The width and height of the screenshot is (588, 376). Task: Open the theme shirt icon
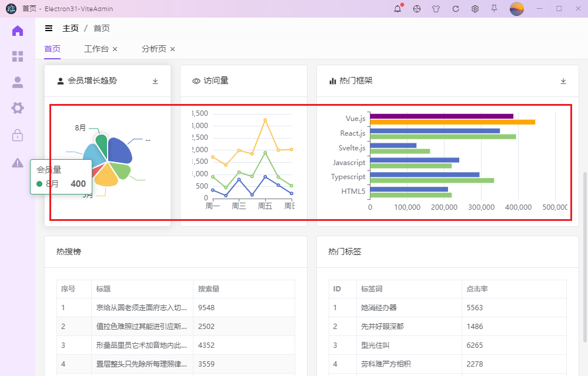436,9
